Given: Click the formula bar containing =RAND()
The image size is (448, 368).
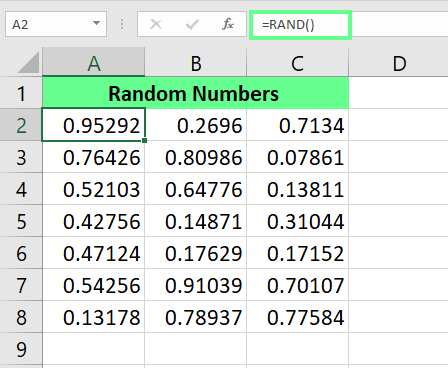Looking at the screenshot, I should [349, 25].
